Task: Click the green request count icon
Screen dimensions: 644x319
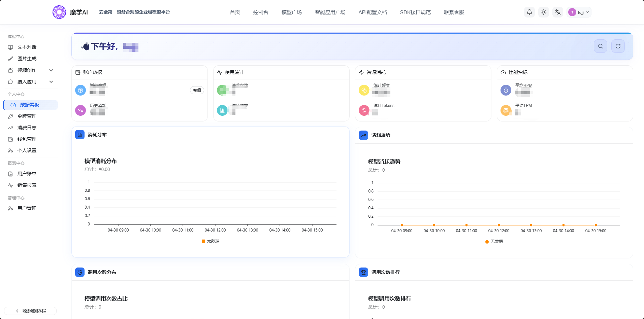Action: click(222, 90)
